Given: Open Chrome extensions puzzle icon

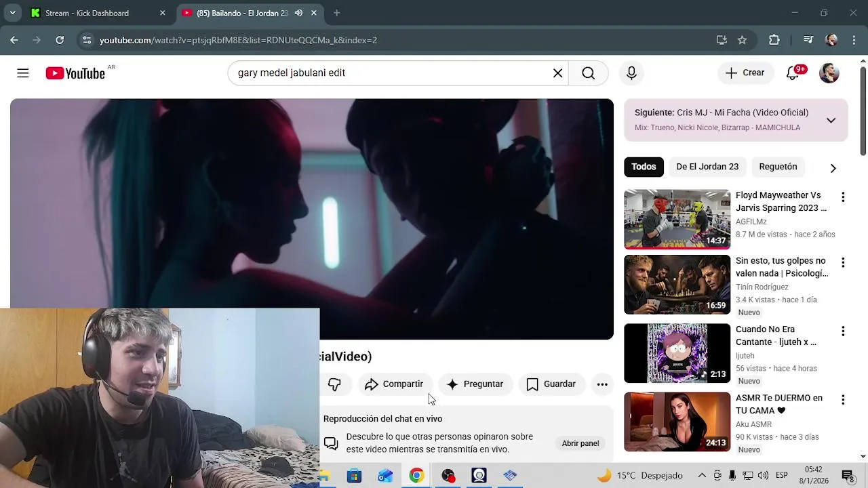Looking at the screenshot, I should pyautogui.click(x=774, y=40).
